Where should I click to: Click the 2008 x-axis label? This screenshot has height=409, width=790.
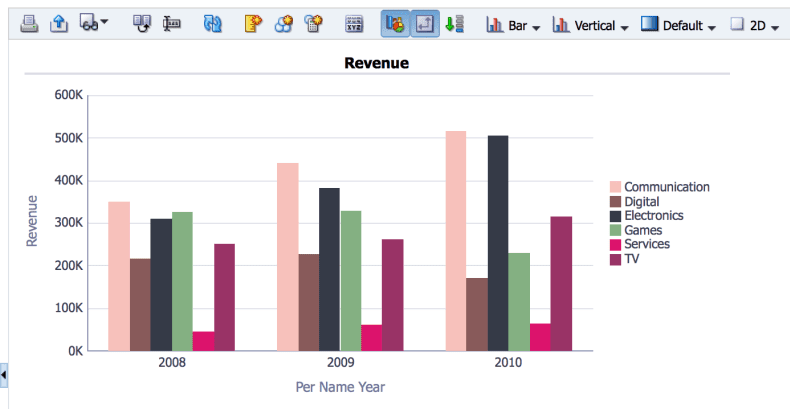pyautogui.click(x=172, y=362)
